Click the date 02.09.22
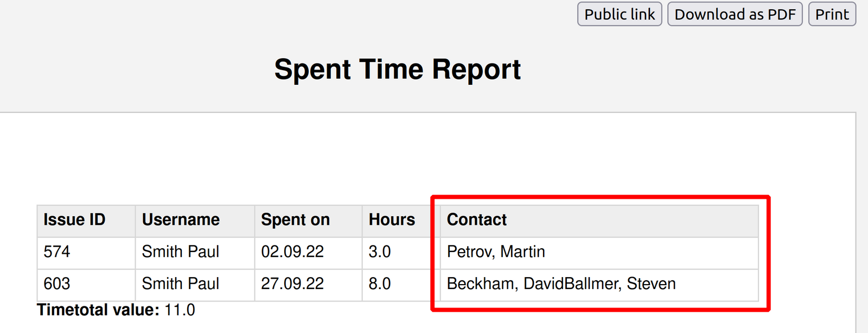868x333 pixels. tap(292, 252)
